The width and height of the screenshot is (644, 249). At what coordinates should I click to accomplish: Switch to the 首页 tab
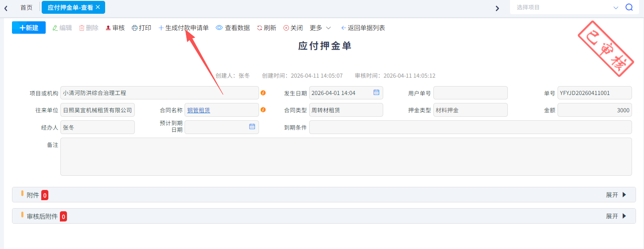(x=27, y=8)
